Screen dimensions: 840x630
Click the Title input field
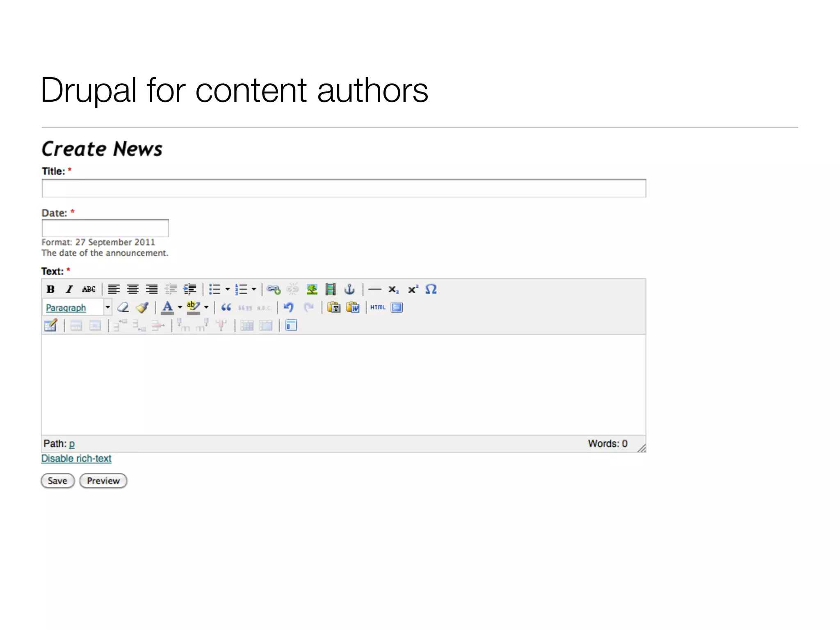click(x=344, y=188)
